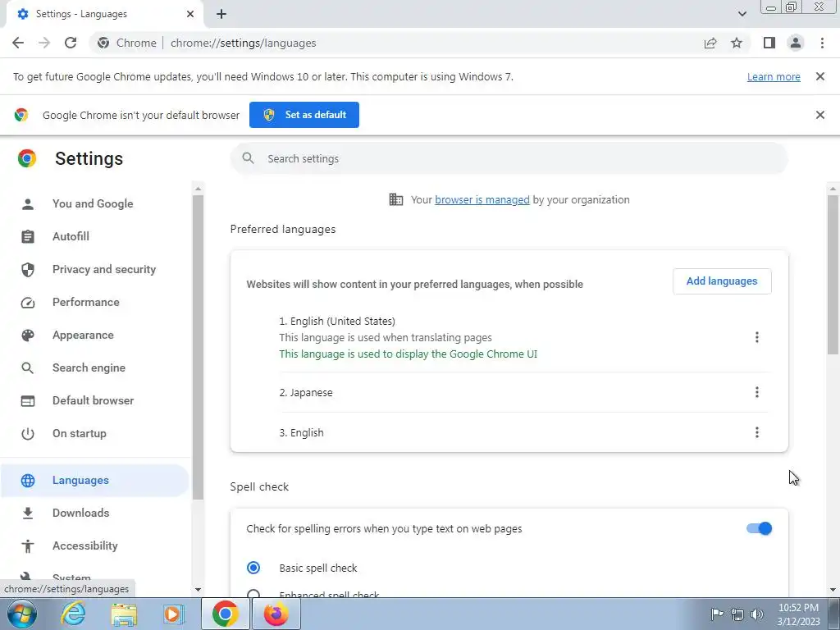Dismiss the Windows 10 update notice
This screenshot has width=840, height=630.
[x=819, y=76]
